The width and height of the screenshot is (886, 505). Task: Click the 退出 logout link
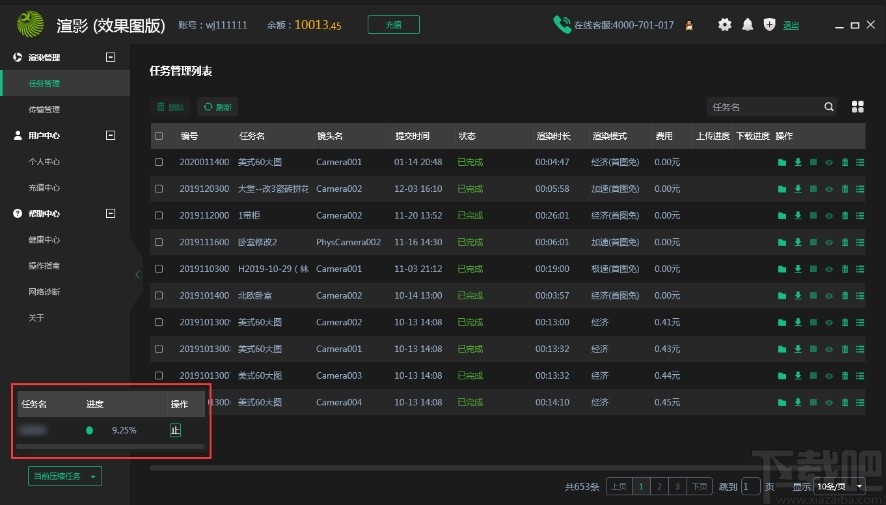[791, 25]
